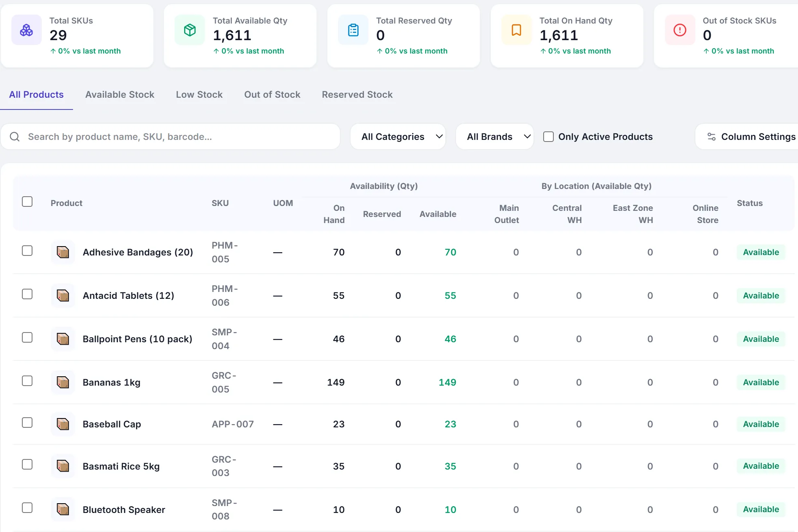Open the Bluetooth Speaker product name
The image size is (798, 532).
pos(124,510)
